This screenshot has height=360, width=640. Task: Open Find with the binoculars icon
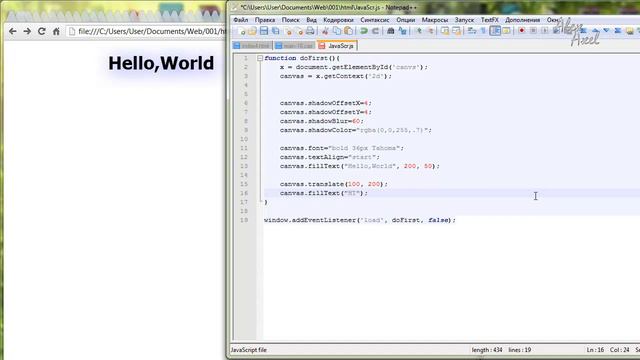pyautogui.click(x=391, y=31)
